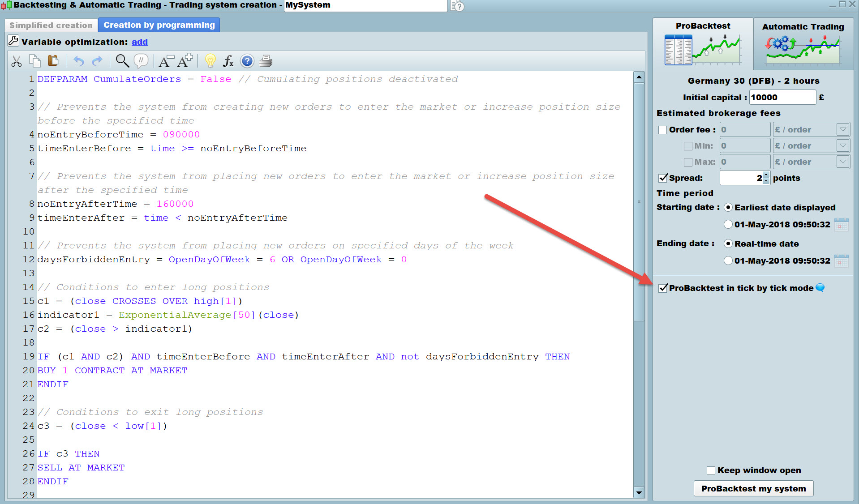Click the code editor scroll up arrow
This screenshot has width=859, height=504.
coord(639,77)
